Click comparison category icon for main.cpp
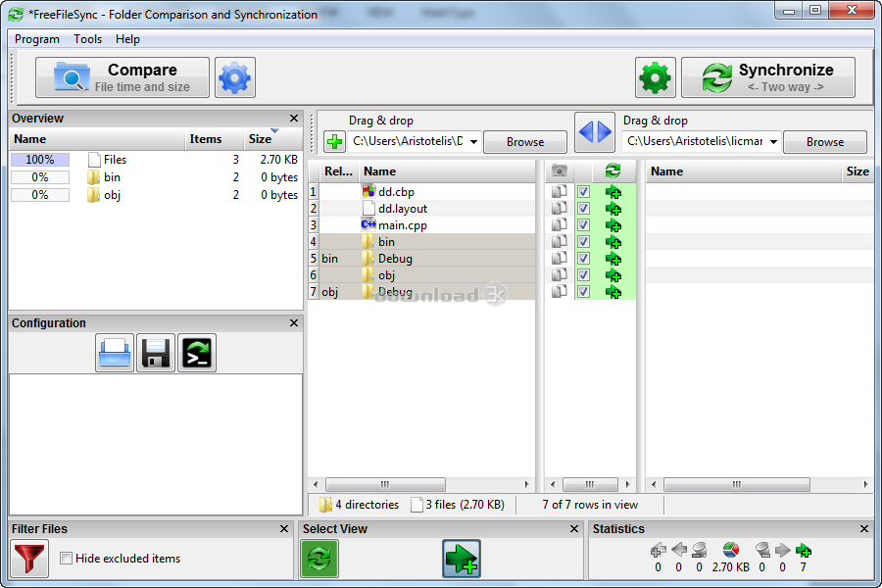Viewport: 882px width, 588px height. (560, 225)
